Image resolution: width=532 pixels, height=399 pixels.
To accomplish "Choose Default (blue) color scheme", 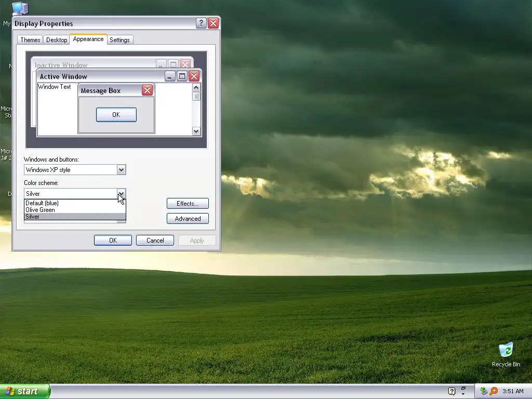I will pyautogui.click(x=75, y=203).
